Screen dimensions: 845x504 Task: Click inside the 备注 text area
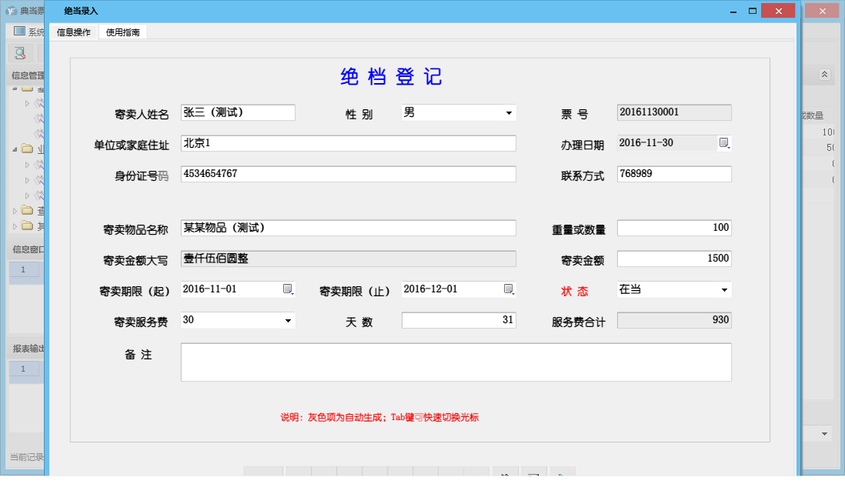click(454, 360)
